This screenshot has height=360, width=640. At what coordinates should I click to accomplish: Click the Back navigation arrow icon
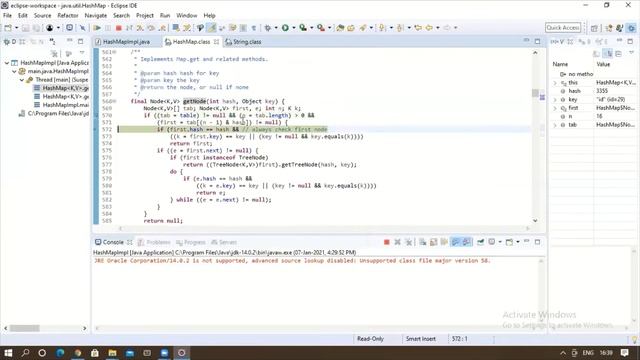[429, 28]
